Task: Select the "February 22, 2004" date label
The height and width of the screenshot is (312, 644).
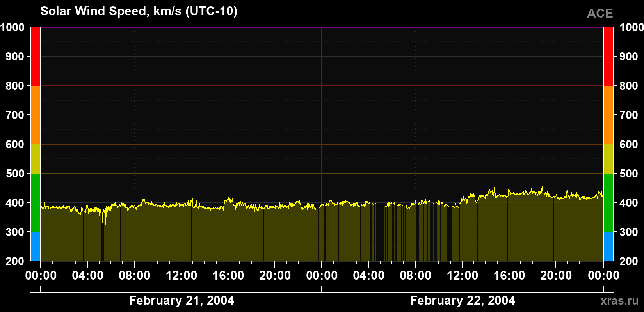Action: coord(463,300)
